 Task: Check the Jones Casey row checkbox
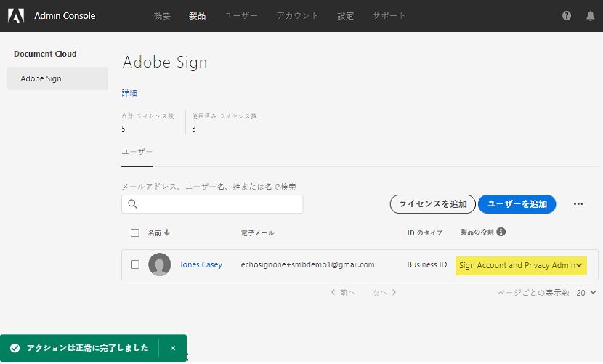click(x=135, y=264)
